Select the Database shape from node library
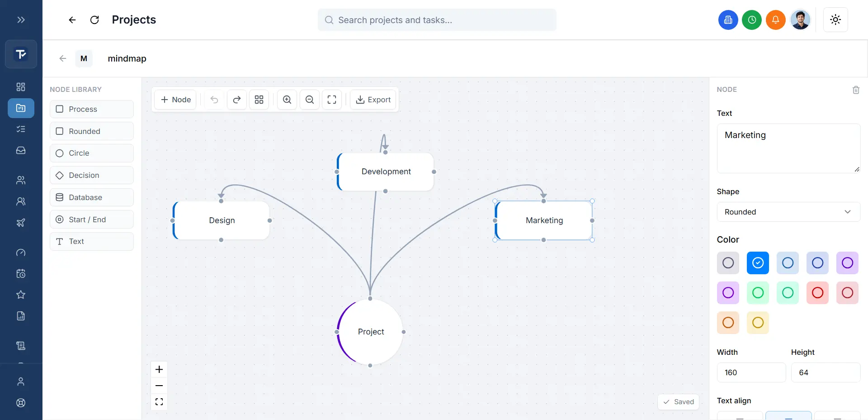 (92, 197)
